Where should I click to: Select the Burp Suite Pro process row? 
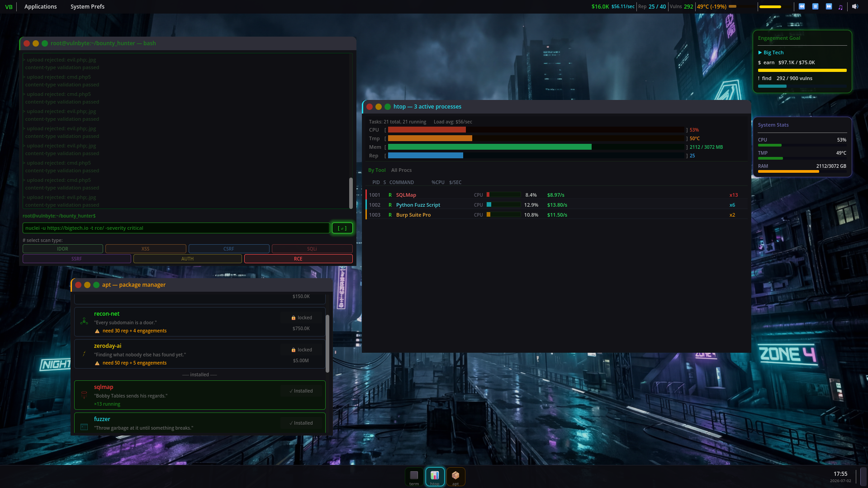(x=556, y=215)
